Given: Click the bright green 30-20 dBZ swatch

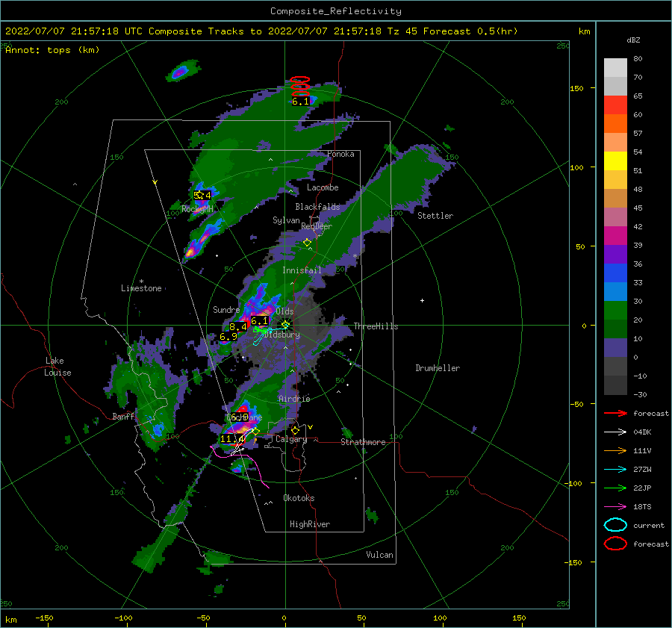Looking at the screenshot, I should 615,311.
